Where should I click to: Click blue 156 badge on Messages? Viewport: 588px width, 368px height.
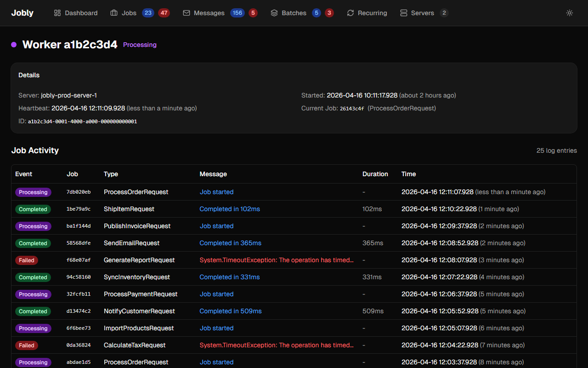pos(237,13)
